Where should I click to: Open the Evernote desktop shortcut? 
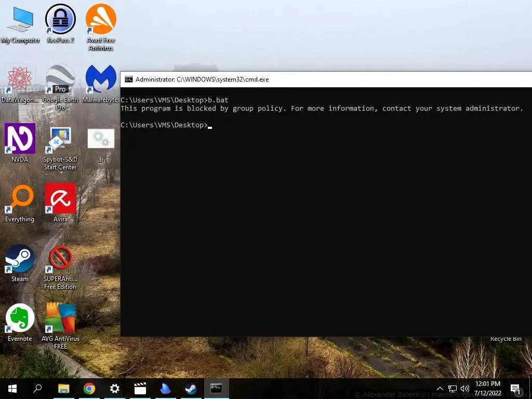point(20,323)
